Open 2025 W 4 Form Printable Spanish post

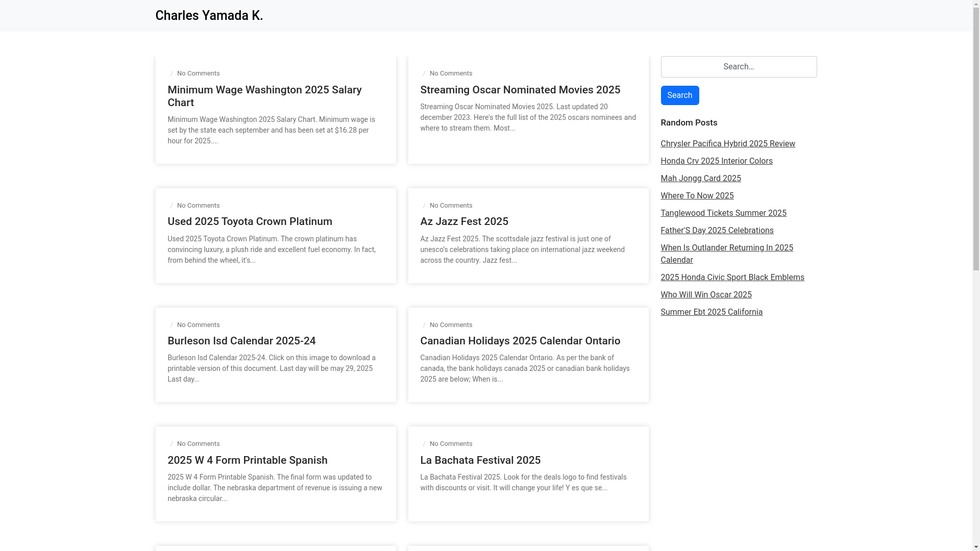(x=248, y=460)
